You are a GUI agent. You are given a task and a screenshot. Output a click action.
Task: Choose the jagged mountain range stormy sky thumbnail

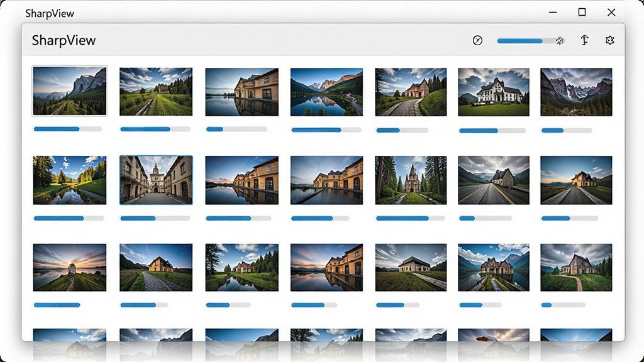pyautogui.click(x=576, y=92)
